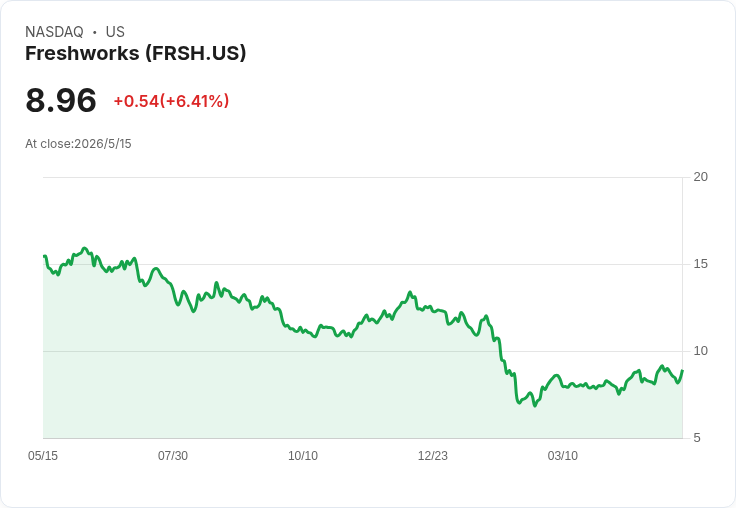Click the chart line's starting point
The image size is (736, 508).
(x=44, y=256)
